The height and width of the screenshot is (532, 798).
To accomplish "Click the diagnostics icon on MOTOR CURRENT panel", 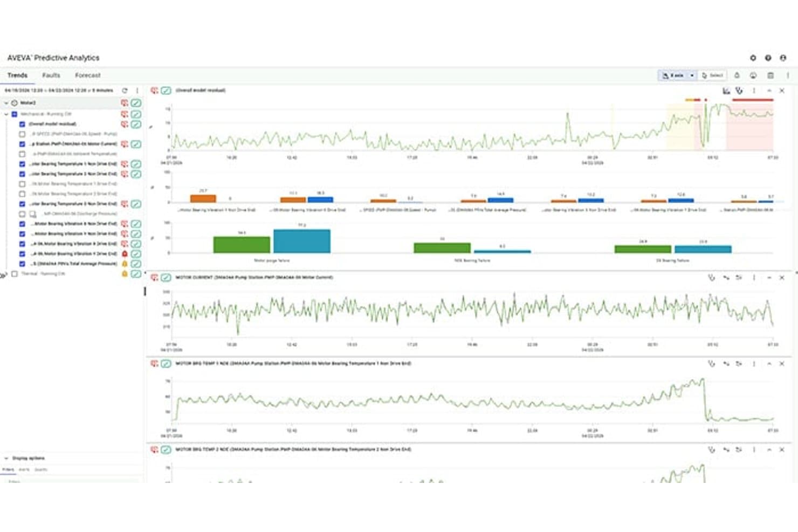I will pyautogui.click(x=711, y=278).
